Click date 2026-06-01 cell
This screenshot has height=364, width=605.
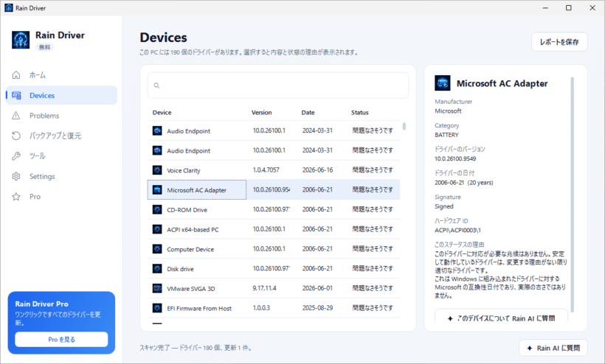(x=317, y=288)
